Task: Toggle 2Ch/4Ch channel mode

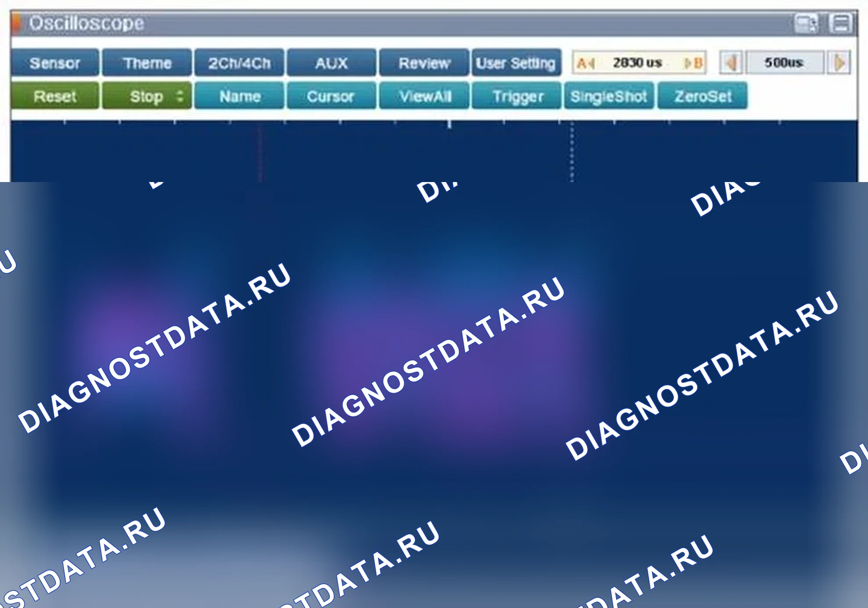Action: pyautogui.click(x=239, y=63)
